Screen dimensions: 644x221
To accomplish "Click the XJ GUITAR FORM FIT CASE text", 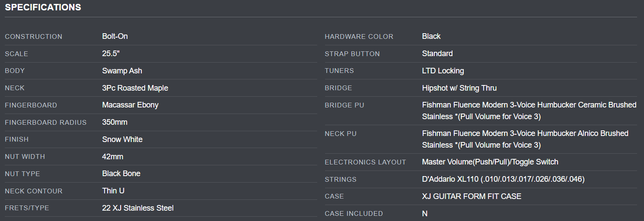I will (471, 196).
